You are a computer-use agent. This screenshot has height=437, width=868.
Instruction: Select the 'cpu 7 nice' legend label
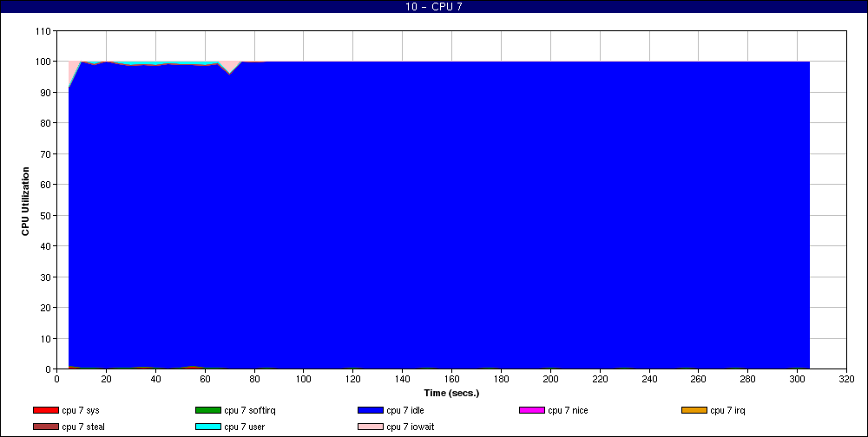pyautogui.click(x=568, y=410)
